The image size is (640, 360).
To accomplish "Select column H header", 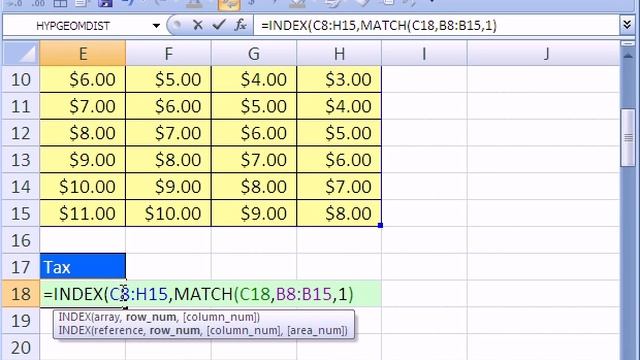I will click(x=339, y=53).
